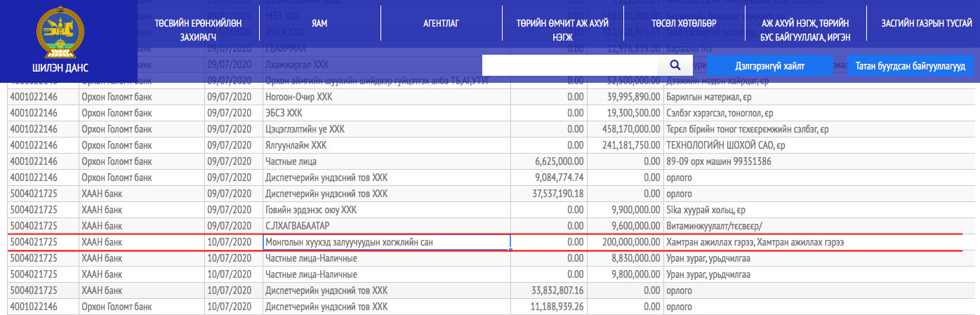Click account 4001022146 in the Ялгуунлайм ХХК row
This screenshot has width=980, height=315.
[x=34, y=146]
